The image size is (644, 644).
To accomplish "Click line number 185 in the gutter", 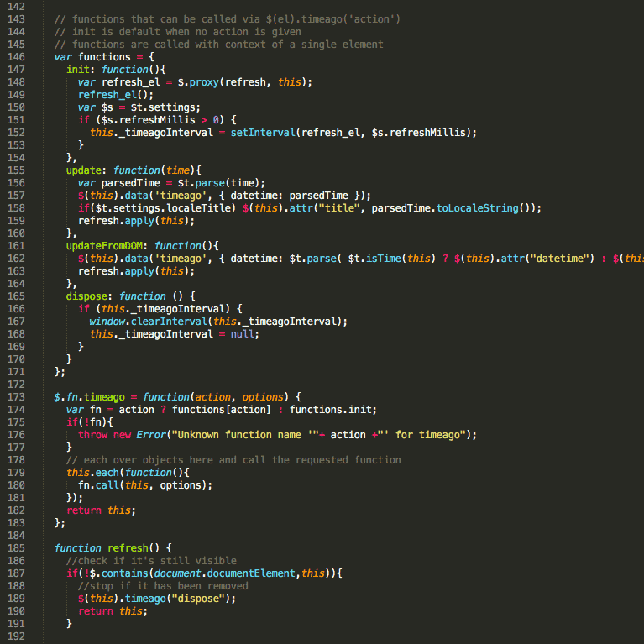I will pyautogui.click(x=16, y=548).
